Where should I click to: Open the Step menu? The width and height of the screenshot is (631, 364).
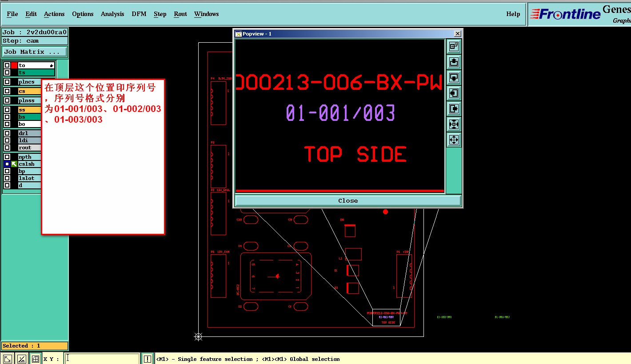tap(160, 14)
